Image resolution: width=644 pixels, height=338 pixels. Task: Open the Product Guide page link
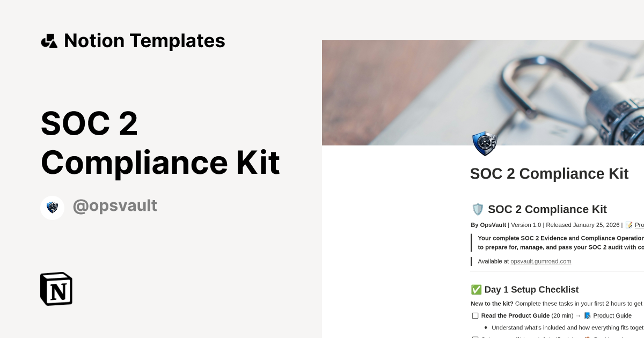coord(612,315)
